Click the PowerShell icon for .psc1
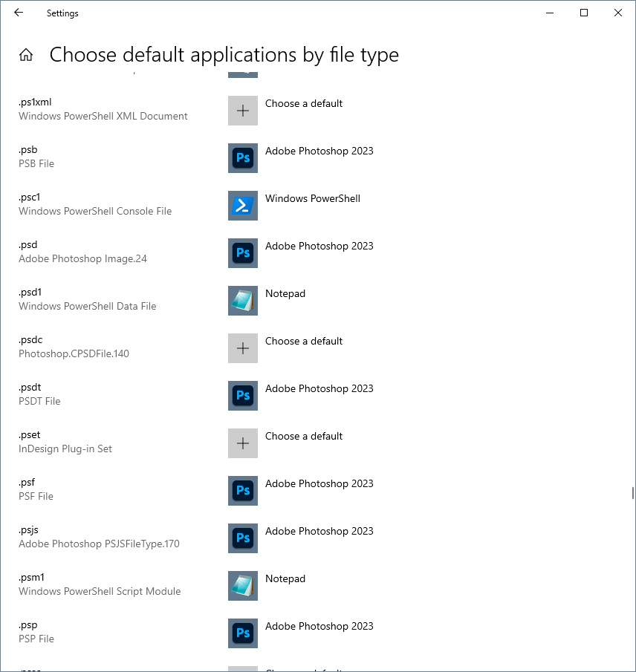The image size is (636, 672). pos(243,206)
